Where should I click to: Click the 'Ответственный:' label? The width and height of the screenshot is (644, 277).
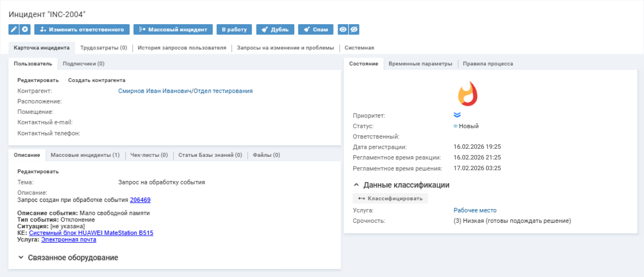(x=376, y=137)
